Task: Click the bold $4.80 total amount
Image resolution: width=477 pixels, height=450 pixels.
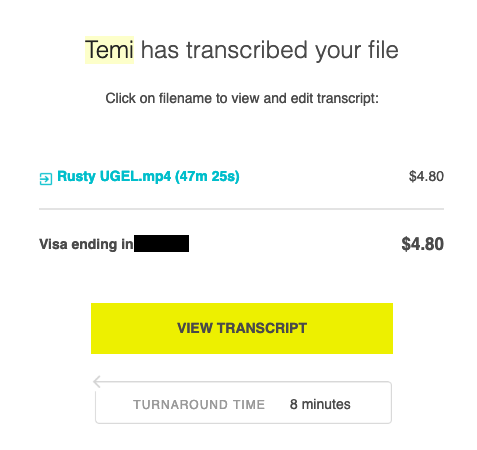Action: point(422,244)
